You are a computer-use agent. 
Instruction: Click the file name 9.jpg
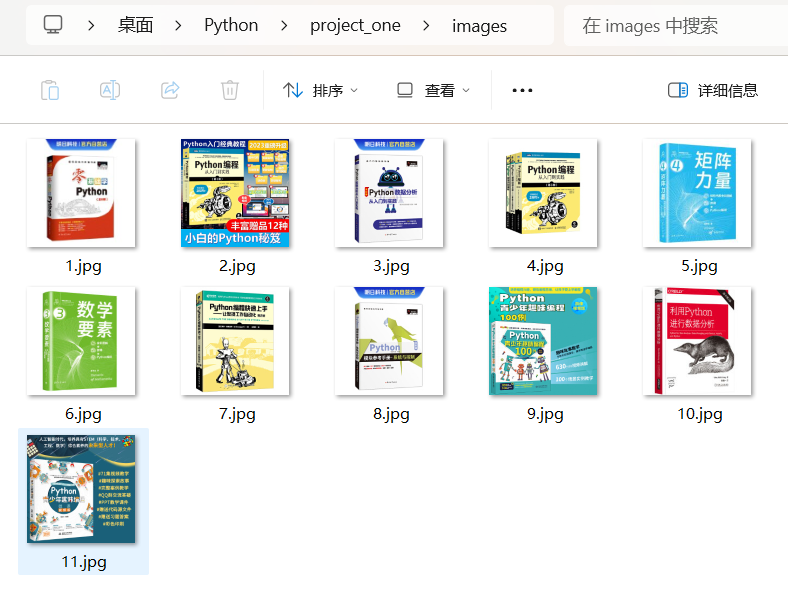coord(545,414)
